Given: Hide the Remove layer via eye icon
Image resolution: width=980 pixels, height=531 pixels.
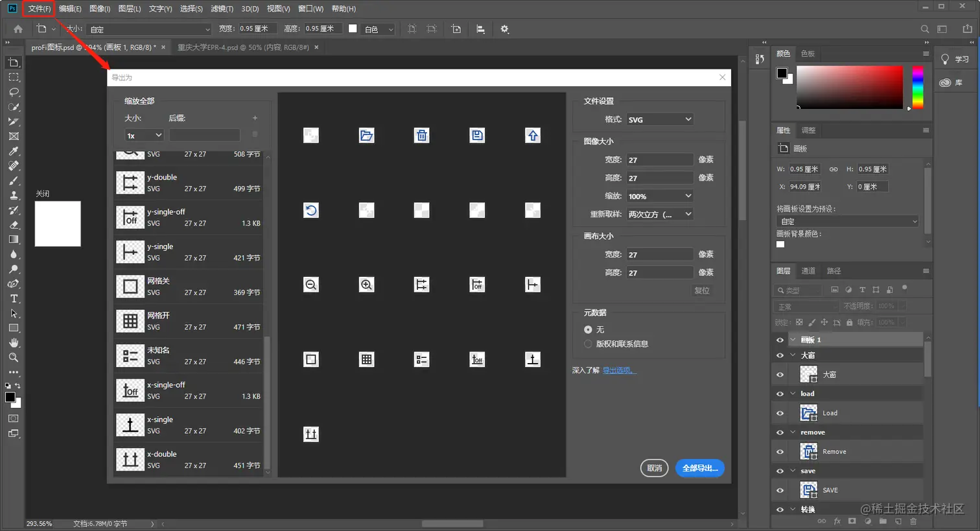Looking at the screenshot, I should tap(780, 452).
